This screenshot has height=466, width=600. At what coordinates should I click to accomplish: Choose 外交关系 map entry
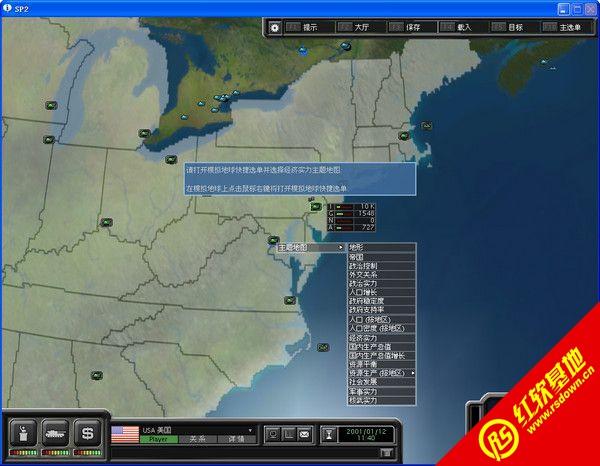pos(382,274)
